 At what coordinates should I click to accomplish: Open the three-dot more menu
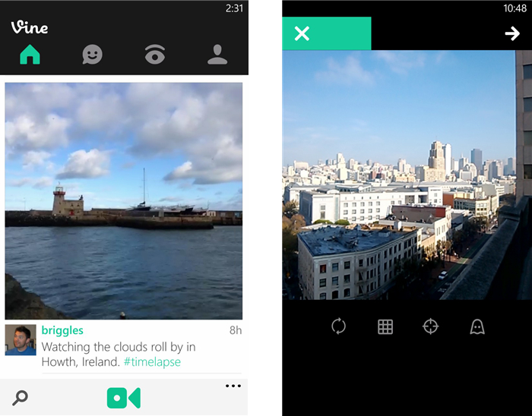coord(233,386)
